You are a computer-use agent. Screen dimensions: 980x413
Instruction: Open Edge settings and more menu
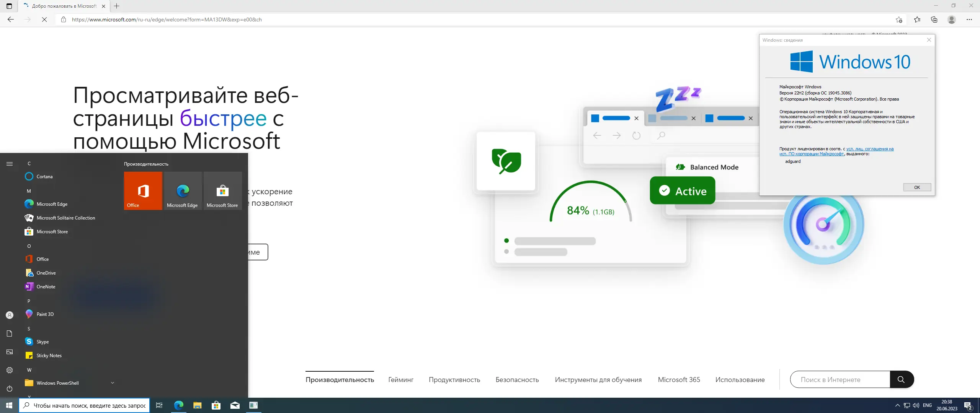tap(969, 20)
